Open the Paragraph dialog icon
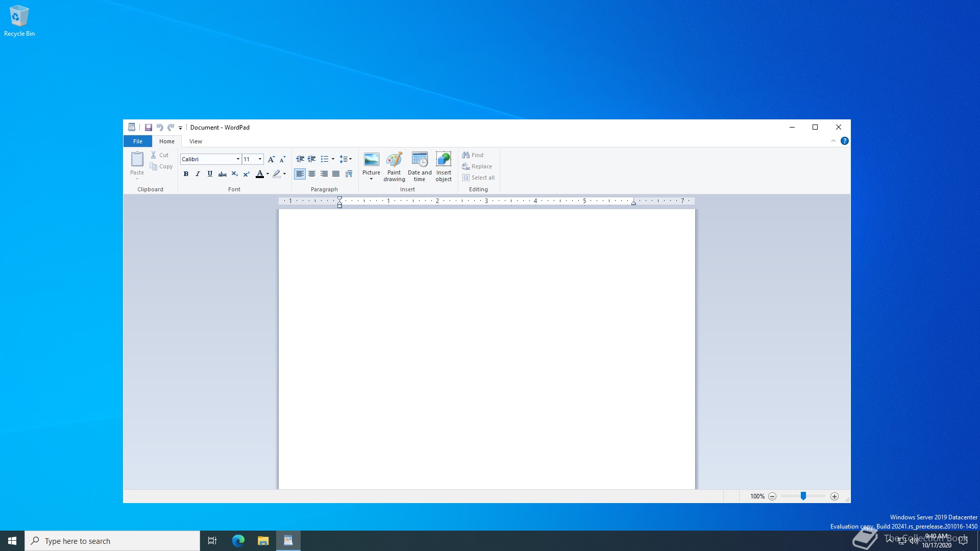The image size is (980, 551). click(349, 174)
